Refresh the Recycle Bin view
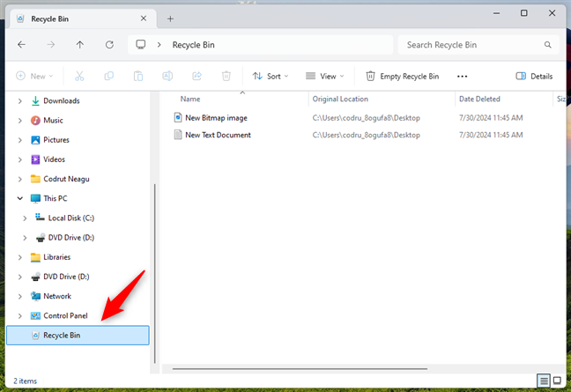 109,45
